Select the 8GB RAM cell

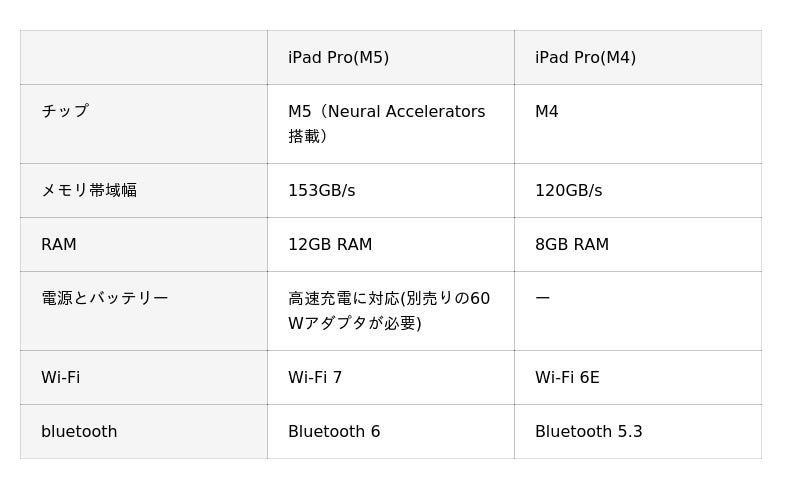[572, 244]
